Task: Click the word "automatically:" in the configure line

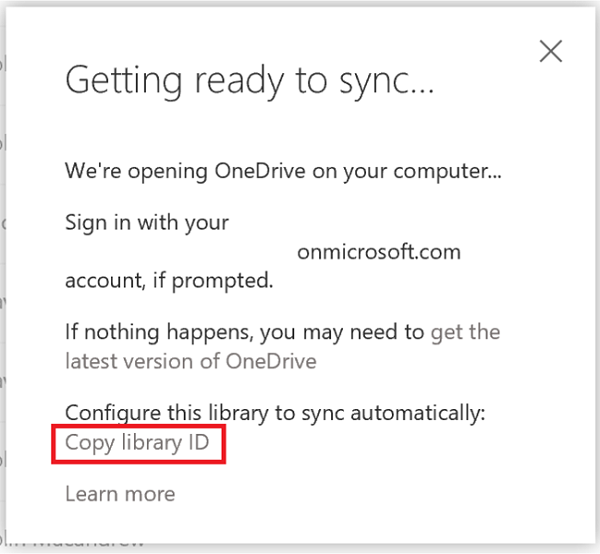Action: (418, 414)
